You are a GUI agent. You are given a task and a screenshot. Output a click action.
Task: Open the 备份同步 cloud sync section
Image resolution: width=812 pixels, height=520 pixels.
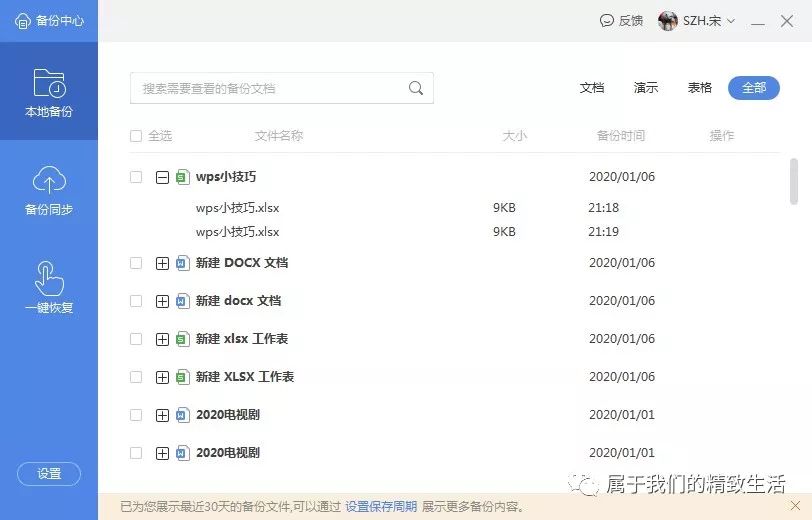click(49, 190)
